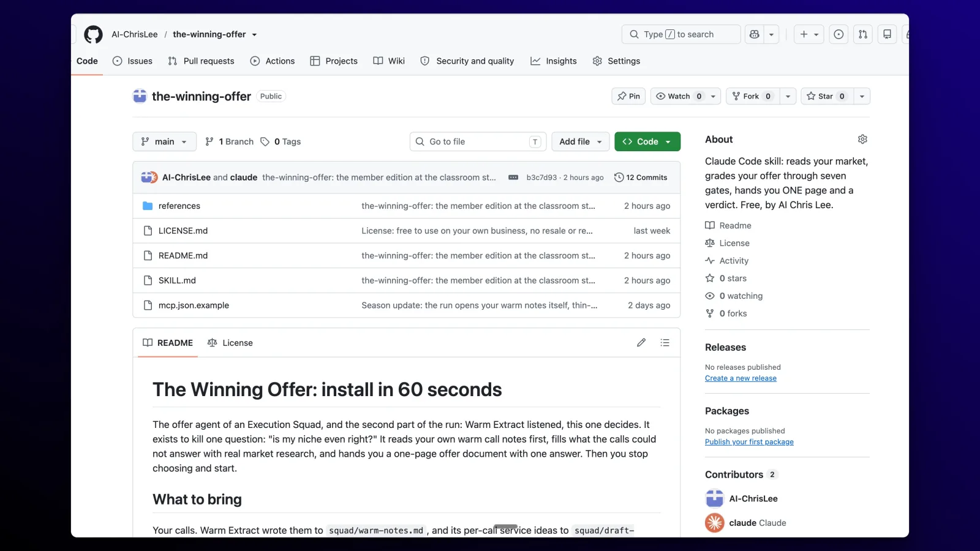Open the create new plus menu
The height and width of the screenshot is (551, 980).
(809, 34)
